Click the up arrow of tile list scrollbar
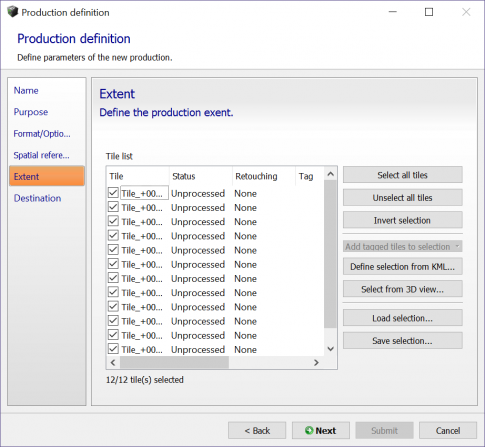 (x=330, y=174)
